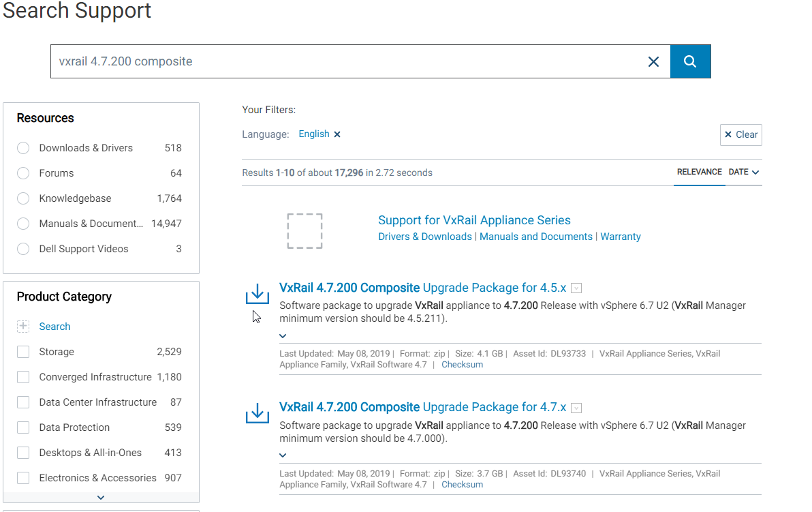Image resolution: width=812 pixels, height=512 pixels.
Task: Select the Downloads & Drivers radio button
Action: coord(23,148)
